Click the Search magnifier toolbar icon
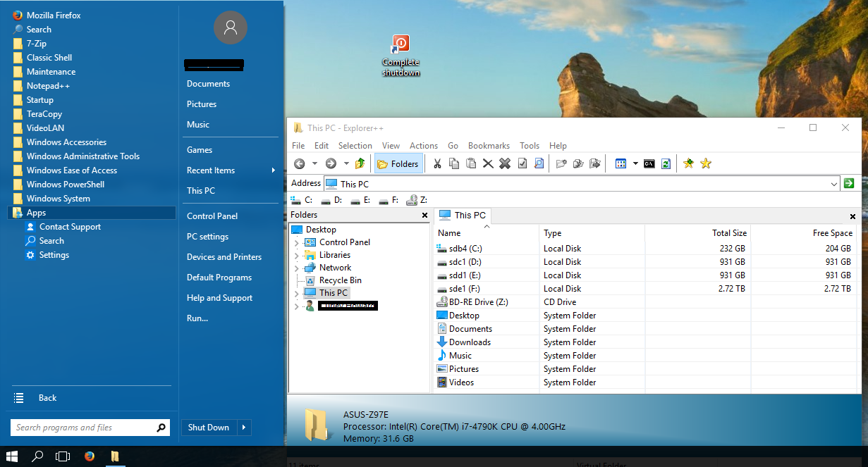The height and width of the screenshot is (467, 868). click(x=539, y=163)
